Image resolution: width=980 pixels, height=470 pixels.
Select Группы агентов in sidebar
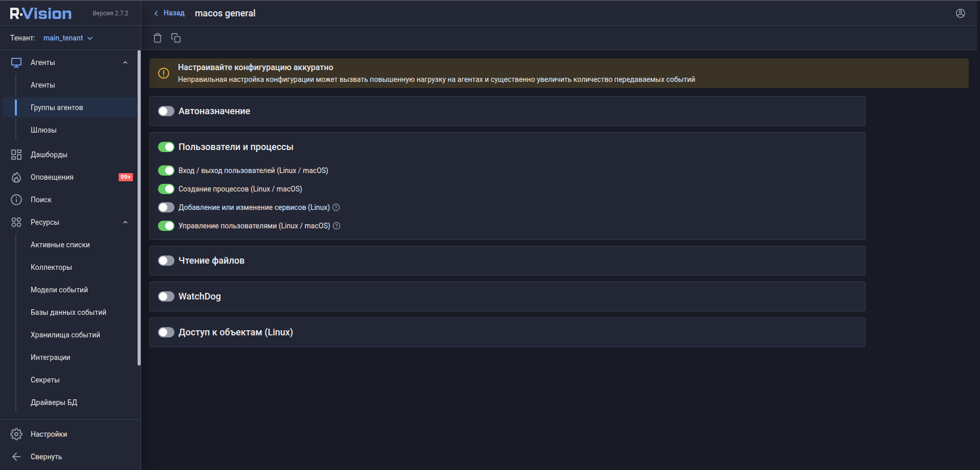click(x=69, y=108)
